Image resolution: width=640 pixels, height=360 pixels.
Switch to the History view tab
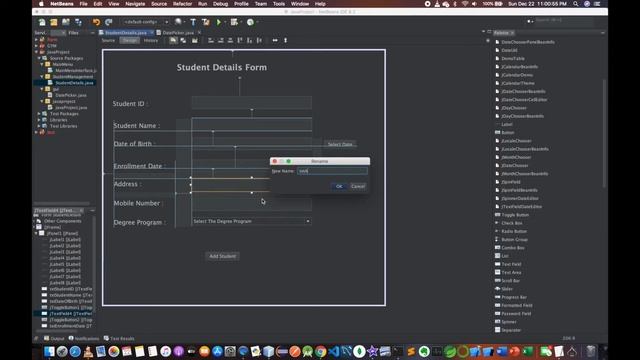coord(151,40)
